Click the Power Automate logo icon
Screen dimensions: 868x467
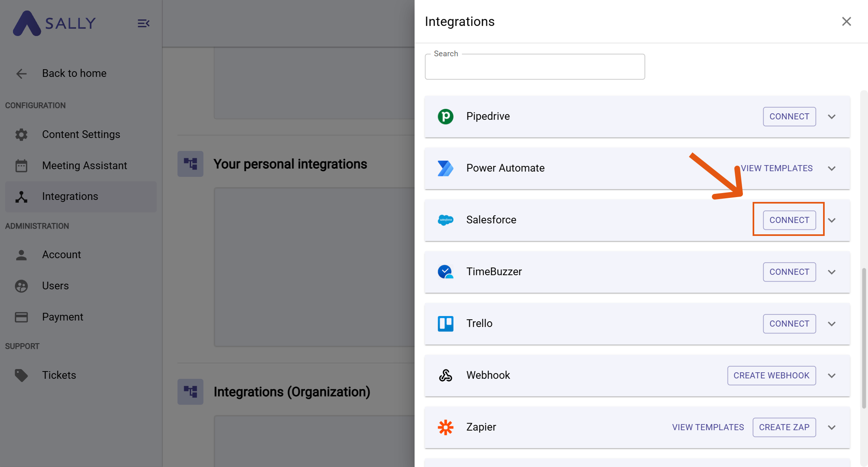pyautogui.click(x=445, y=168)
